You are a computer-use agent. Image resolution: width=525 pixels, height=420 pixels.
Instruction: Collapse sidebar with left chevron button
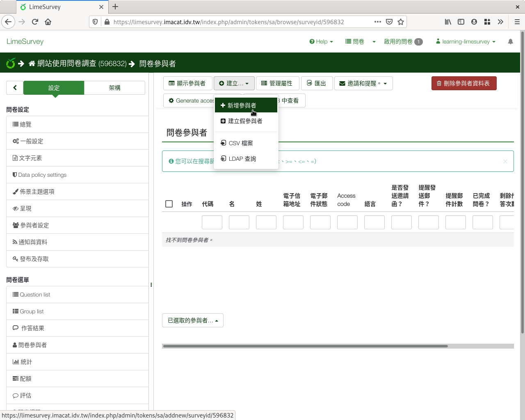[15, 87]
